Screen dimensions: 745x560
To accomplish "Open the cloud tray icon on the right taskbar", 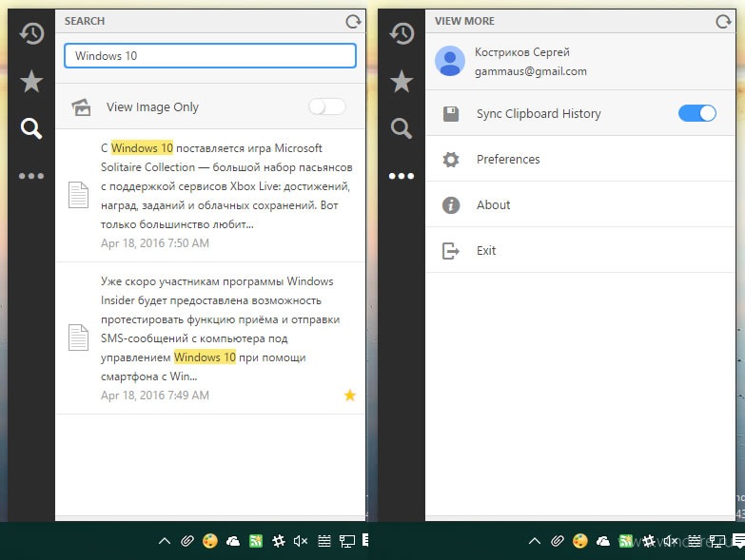I will click(x=603, y=541).
